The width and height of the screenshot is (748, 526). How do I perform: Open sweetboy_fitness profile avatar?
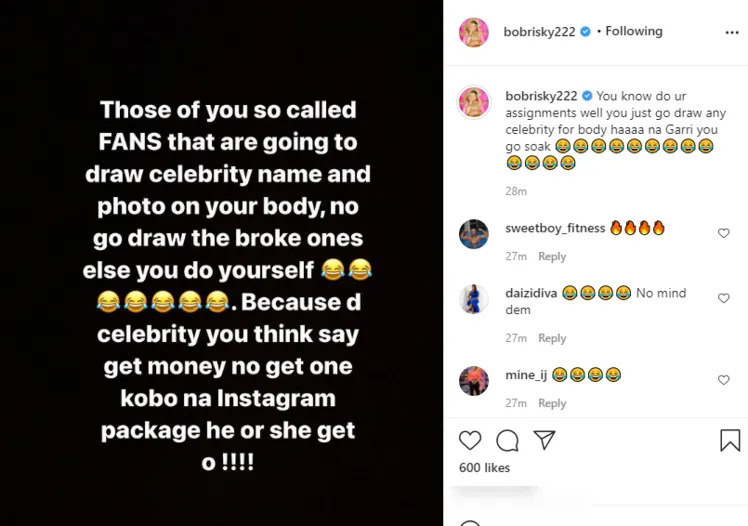tap(473, 234)
